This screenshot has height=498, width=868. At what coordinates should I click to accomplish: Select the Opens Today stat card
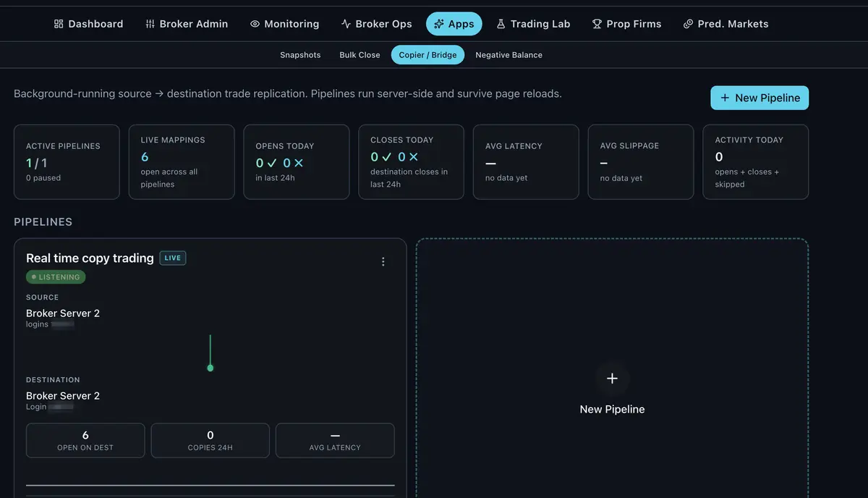297,162
